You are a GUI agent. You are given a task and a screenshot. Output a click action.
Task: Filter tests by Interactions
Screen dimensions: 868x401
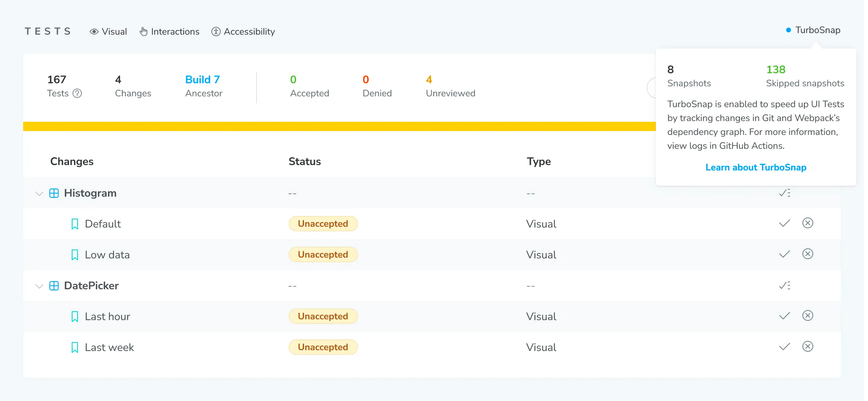coord(170,32)
